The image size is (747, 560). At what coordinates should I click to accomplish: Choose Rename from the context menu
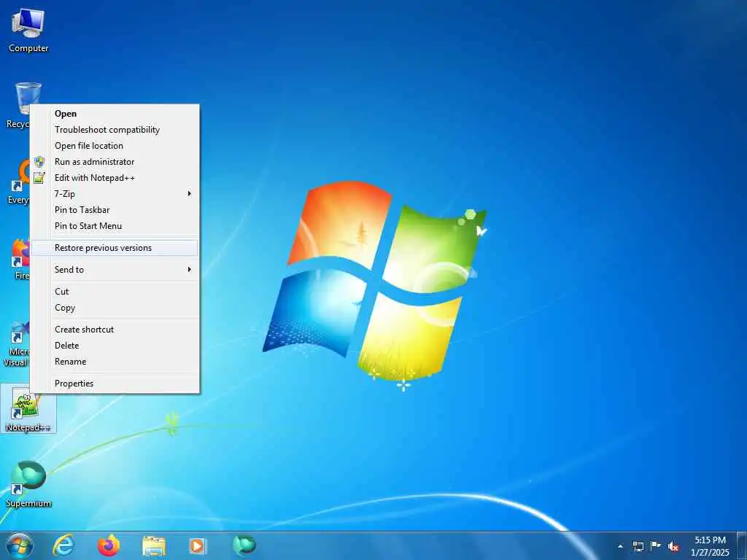pos(115,362)
